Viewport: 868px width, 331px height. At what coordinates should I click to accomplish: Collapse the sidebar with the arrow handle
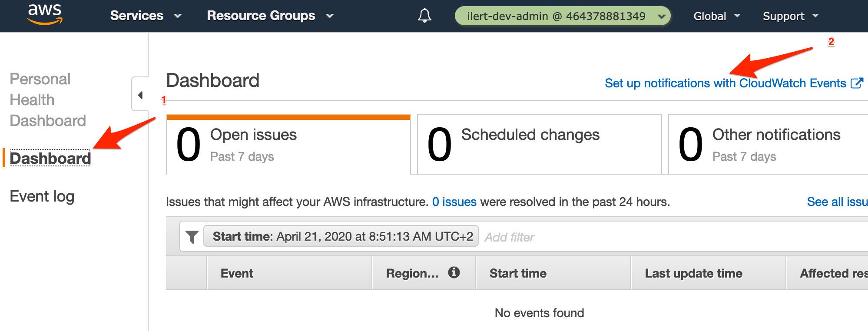click(x=140, y=95)
